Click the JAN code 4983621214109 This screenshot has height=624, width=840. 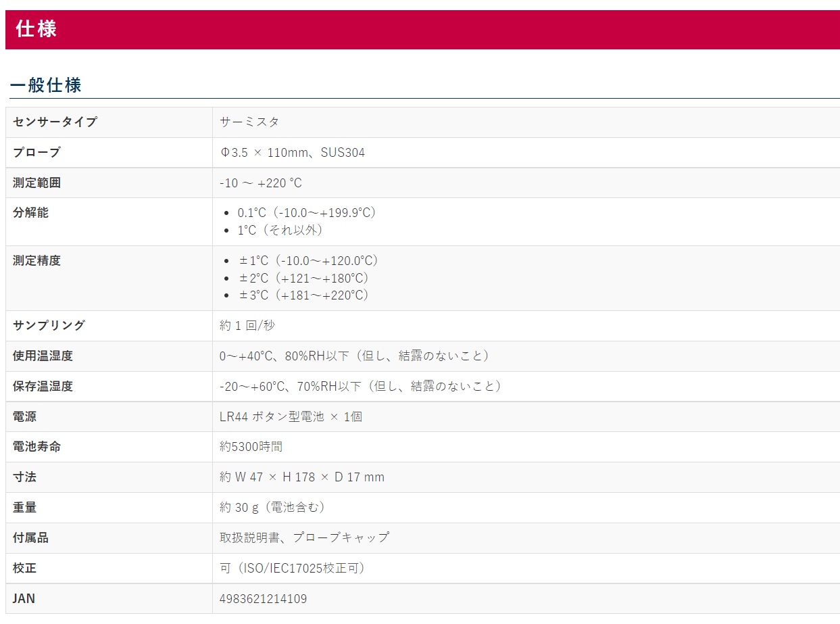tap(263, 599)
